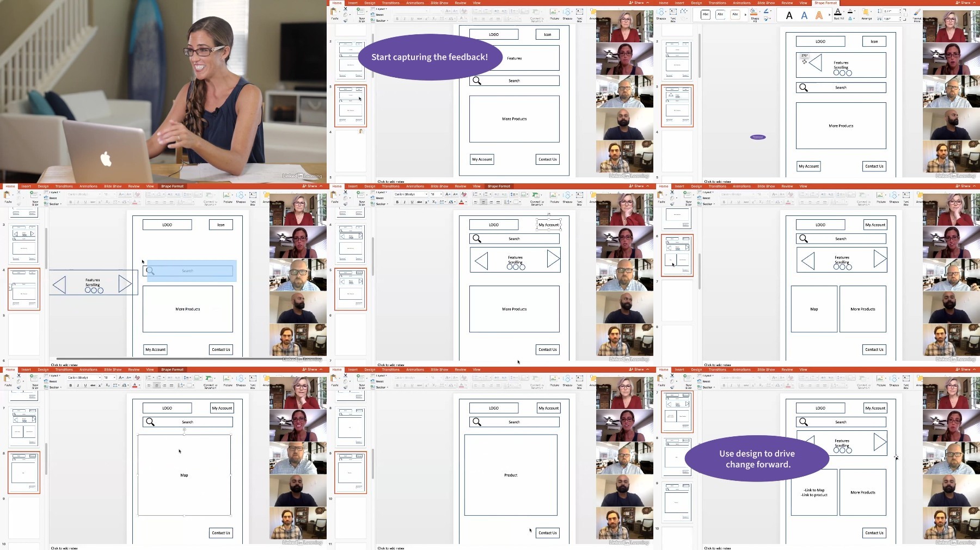
Task: Open Section menu in My Account selected frame
Action: (x=381, y=204)
